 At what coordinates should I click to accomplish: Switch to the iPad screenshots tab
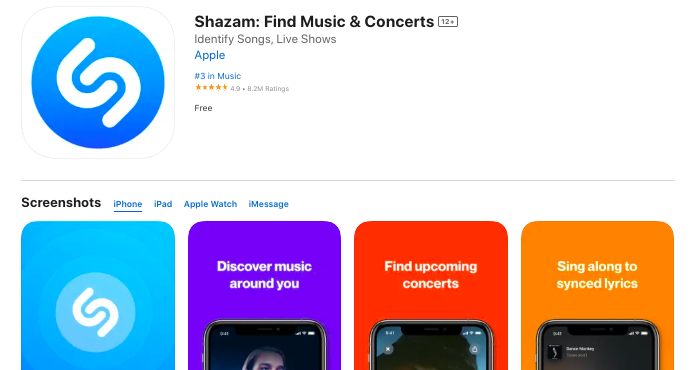163,204
